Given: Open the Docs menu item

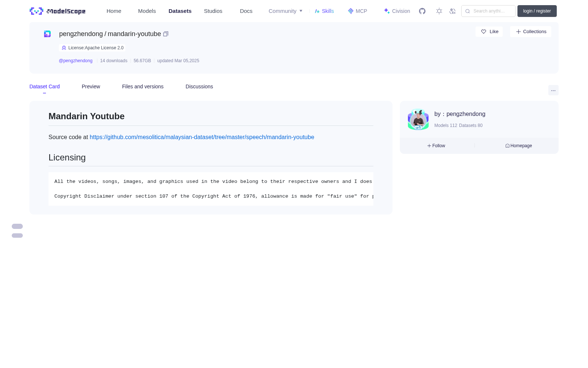Looking at the screenshot, I should tap(246, 11).
